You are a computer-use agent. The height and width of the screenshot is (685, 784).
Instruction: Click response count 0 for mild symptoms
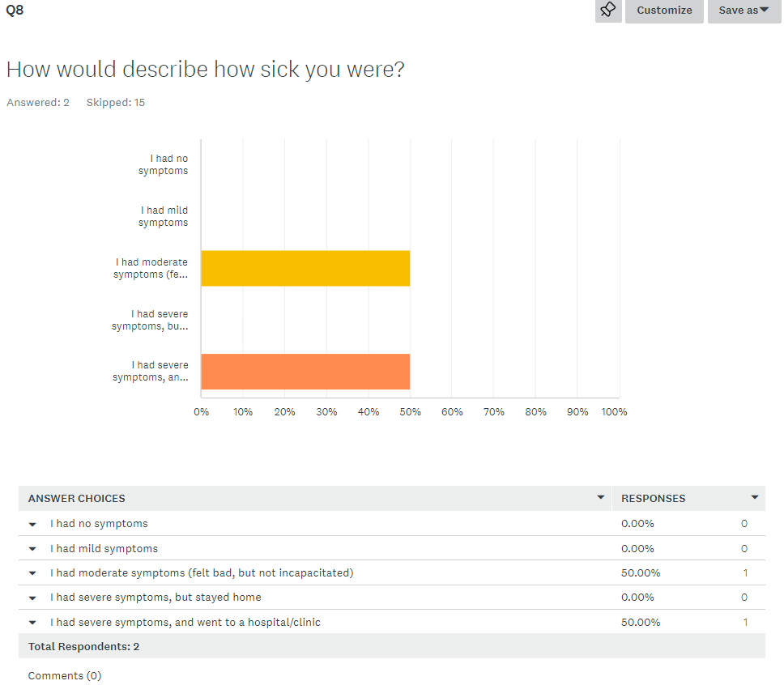click(x=744, y=549)
